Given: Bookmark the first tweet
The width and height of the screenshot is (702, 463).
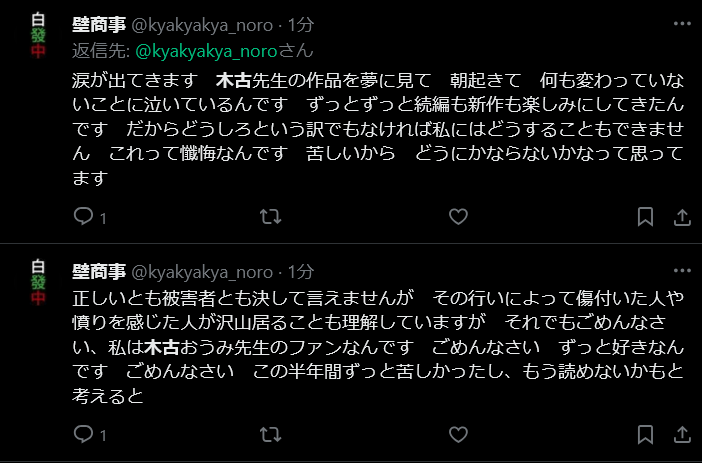Looking at the screenshot, I should (646, 217).
